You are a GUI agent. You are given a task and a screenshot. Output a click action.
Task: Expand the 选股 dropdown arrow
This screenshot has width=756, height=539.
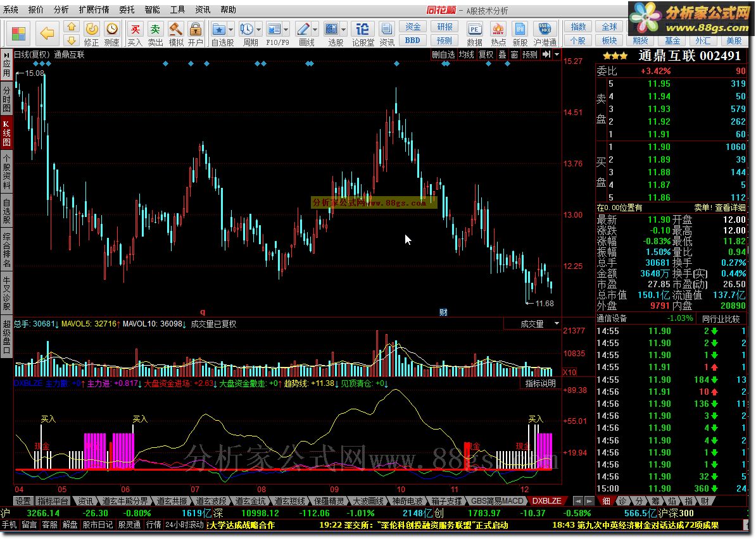[343, 30]
